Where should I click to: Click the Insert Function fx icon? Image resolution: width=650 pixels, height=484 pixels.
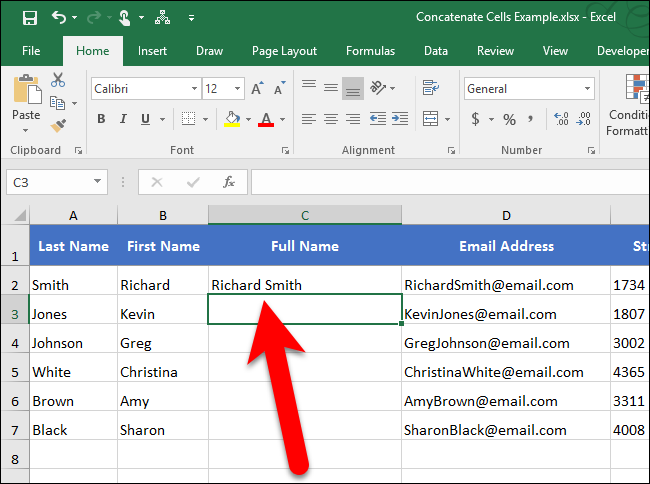pyautogui.click(x=229, y=182)
